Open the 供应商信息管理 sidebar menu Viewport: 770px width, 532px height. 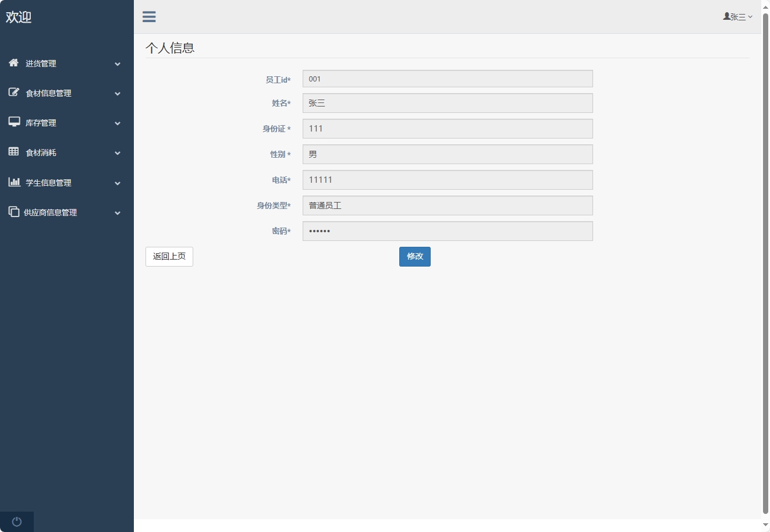click(x=67, y=212)
